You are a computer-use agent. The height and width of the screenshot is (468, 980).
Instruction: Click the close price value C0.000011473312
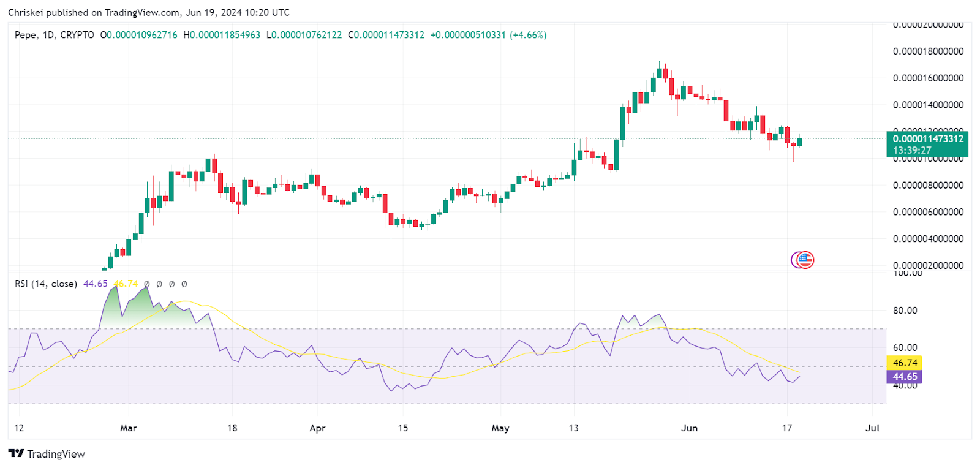pyautogui.click(x=386, y=35)
